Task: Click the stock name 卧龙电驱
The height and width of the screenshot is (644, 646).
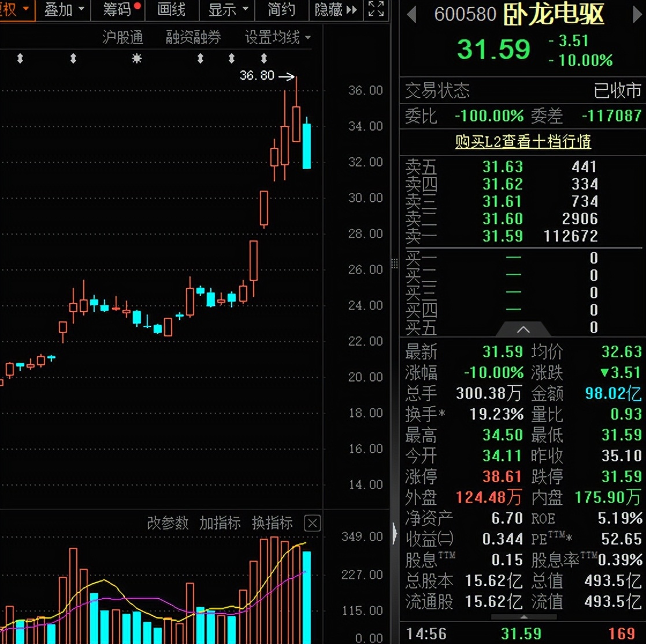Action: pyautogui.click(x=554, y=14)
